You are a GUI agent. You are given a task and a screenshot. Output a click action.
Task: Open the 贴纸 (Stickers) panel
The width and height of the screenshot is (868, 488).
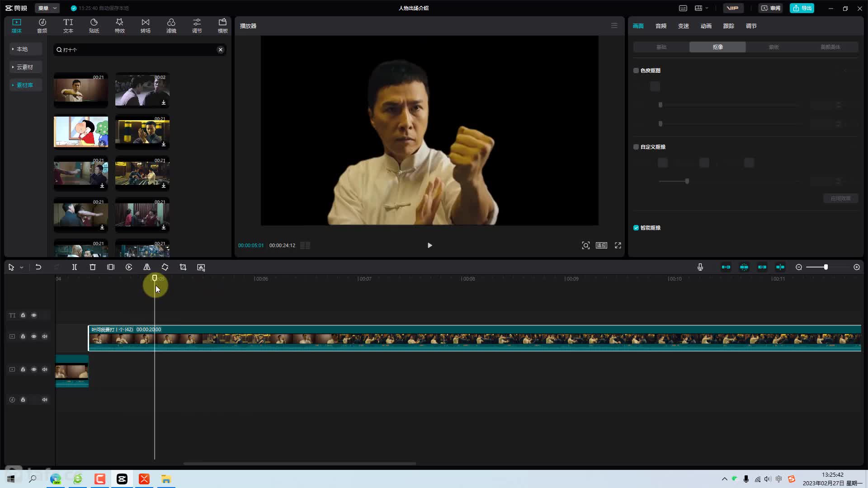point(94,26)
